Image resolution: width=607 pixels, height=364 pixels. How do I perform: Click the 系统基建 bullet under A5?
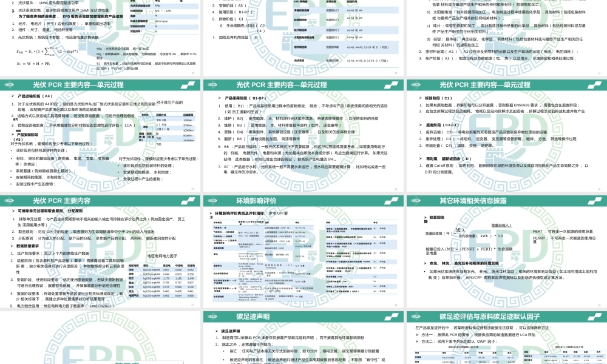pos(44,170)
